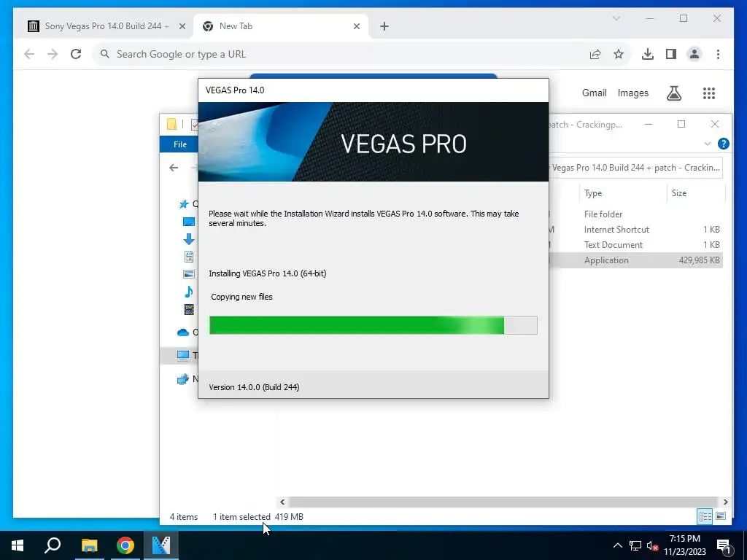Open the Videos filmstrip icon in navigation pane
This screenshot has height=560, width=747.
point(189,309)
